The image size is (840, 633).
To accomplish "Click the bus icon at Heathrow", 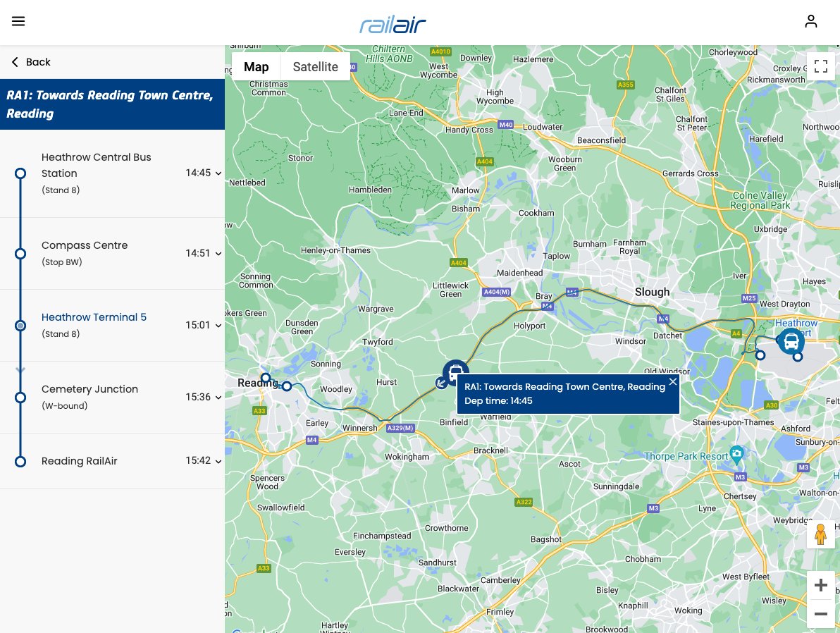I will tap(791, 341).
